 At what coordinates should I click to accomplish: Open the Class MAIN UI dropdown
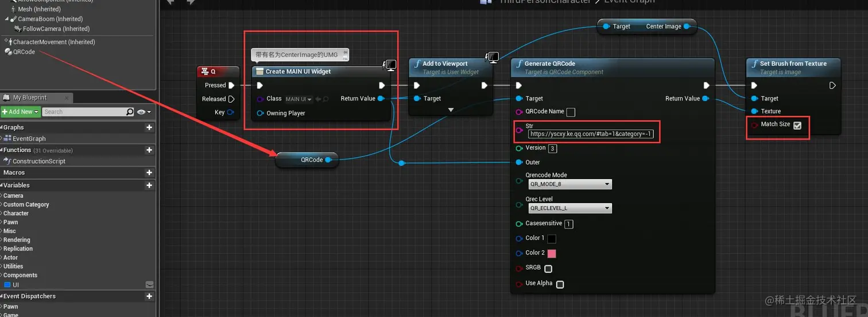pos(299,99)
